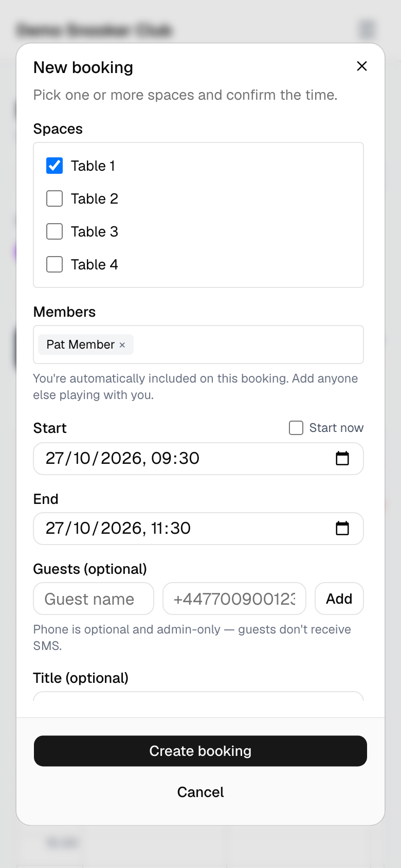Image resolution: width=401 pixels, height=868 pixels.
Task: Open calendar picker in Start field
Action: tap(342, 458)
